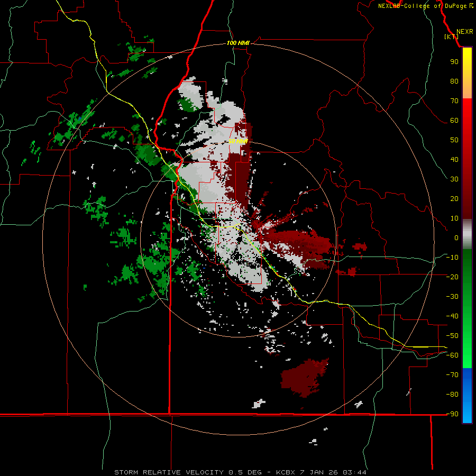Click the KCBX radar site identifier
The image size is (476, 476).
tap(286, 472)
